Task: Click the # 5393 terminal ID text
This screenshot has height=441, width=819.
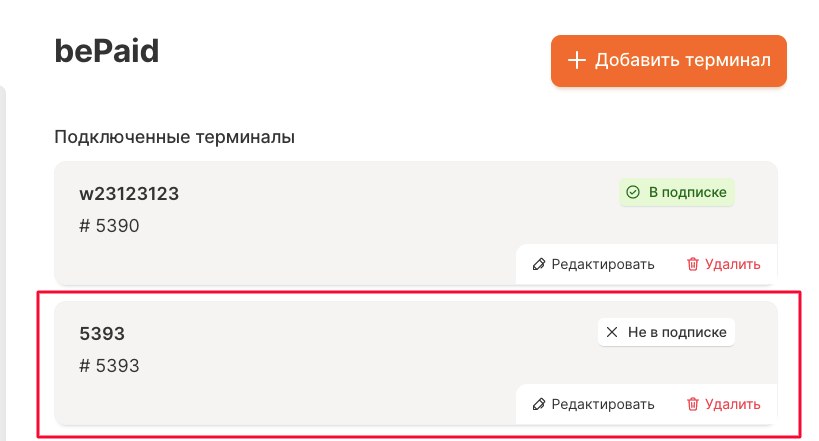Action: (x=109, y=366)
